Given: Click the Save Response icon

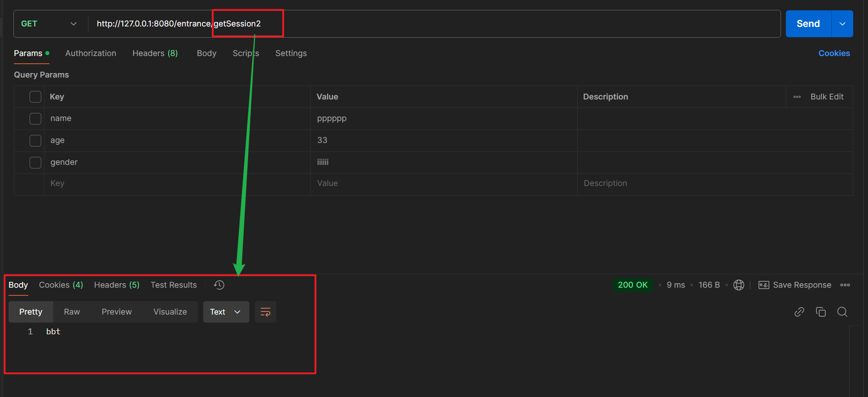Looking at the screenshot, I should pyautogui.click(x=763, y=285).
